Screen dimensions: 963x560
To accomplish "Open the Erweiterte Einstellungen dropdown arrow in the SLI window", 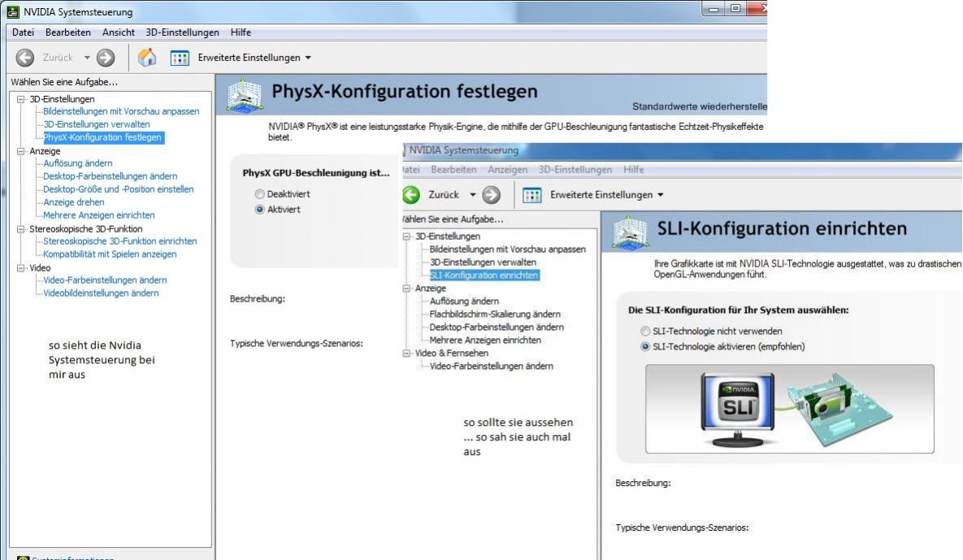I will point(661,194).
